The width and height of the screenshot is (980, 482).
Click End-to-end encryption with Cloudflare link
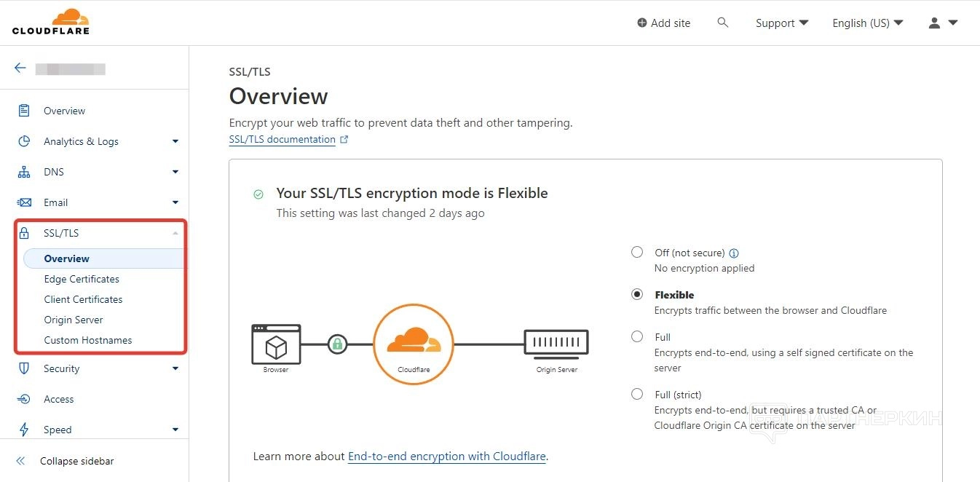tap(446, 457)
